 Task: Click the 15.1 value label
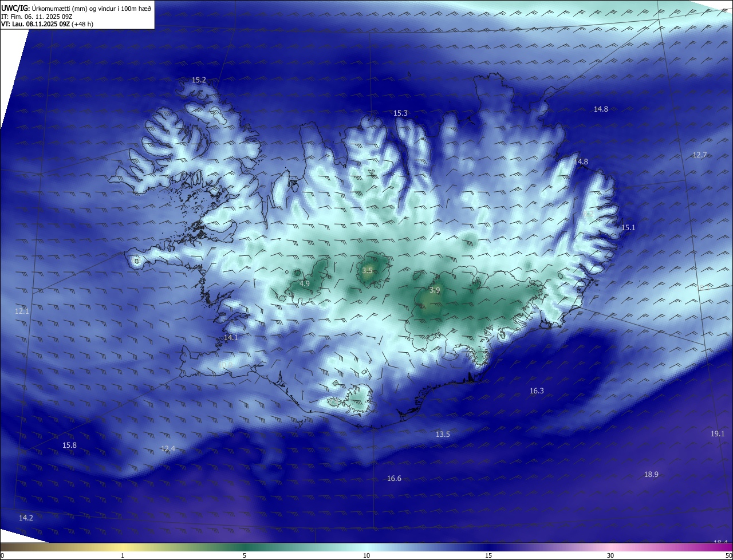pos(628,228)
